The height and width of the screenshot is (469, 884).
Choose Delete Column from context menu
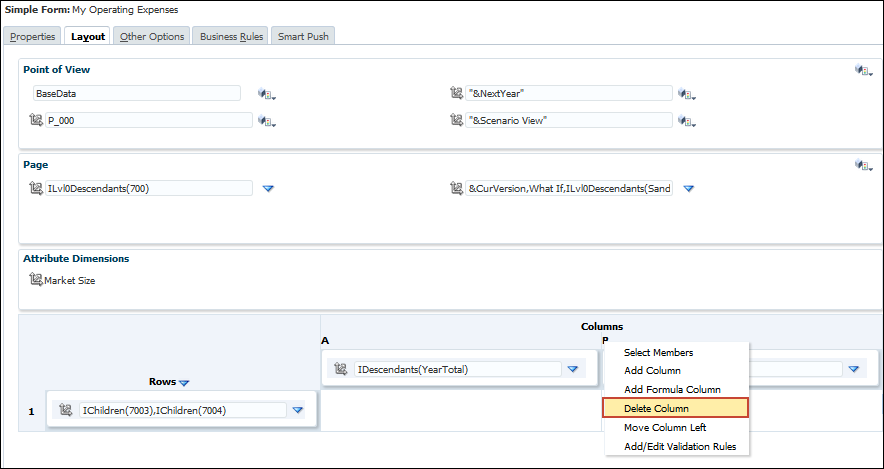tap(675, 408)
